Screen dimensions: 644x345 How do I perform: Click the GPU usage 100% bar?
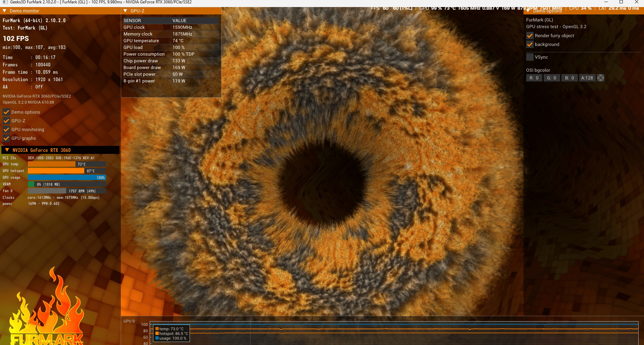pyautogui.click(x=67, y=177)
